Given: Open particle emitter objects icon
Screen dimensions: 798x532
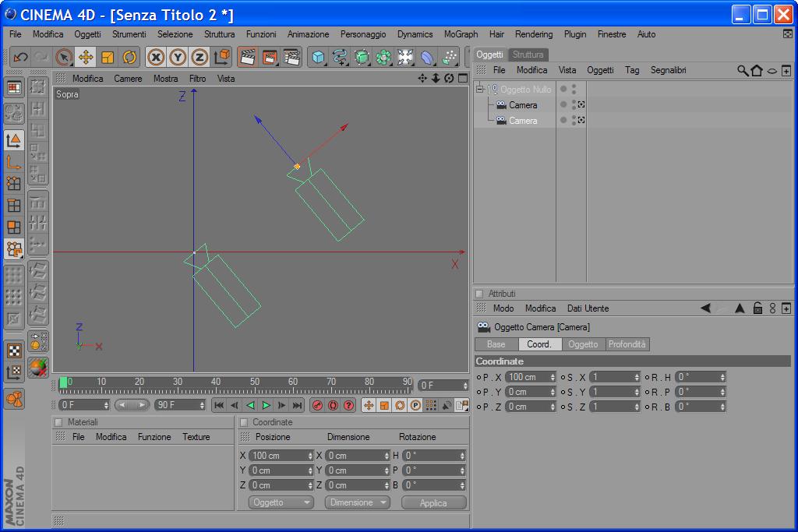Looking at the screenshot, I should pos(450,57).
